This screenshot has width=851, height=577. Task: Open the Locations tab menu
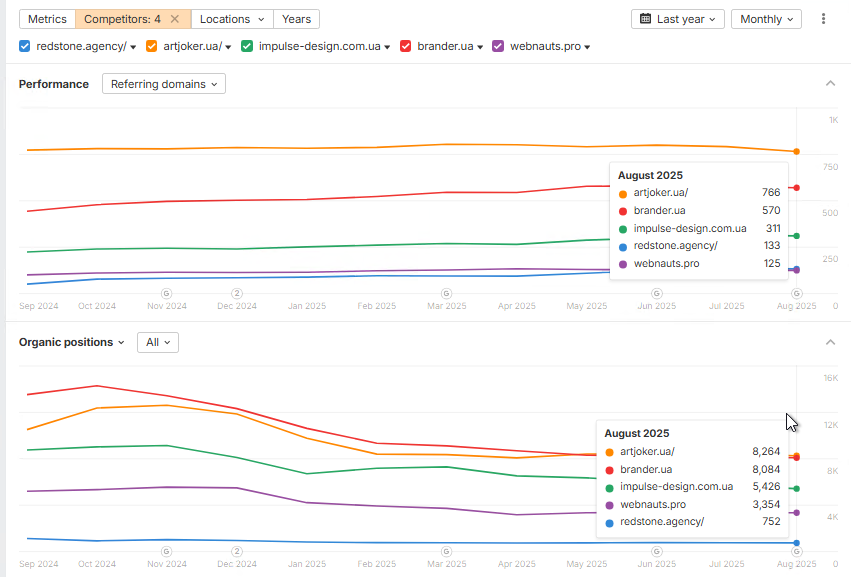232,19
